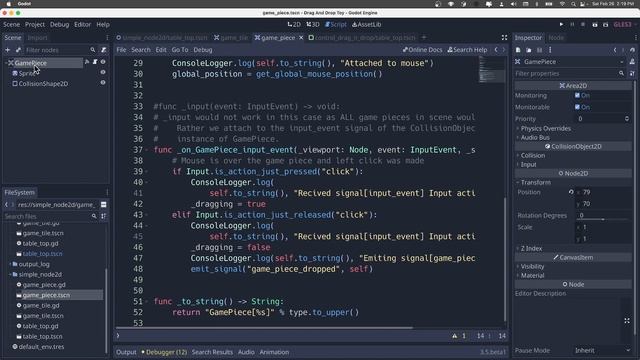Screen dimensions: 640x360
Task: Expand the Material section
Action: click(532, 276)
